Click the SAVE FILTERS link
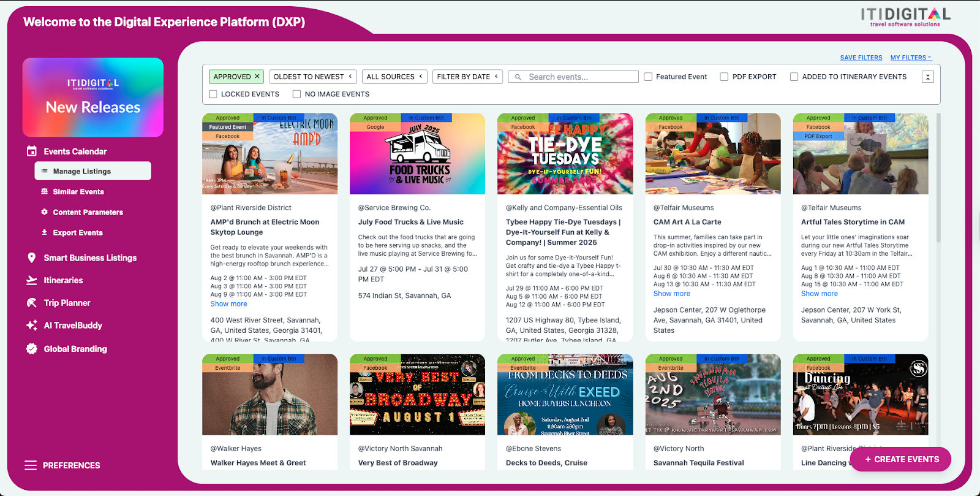Image resolution: width=980 pixels, height=496 pixels. [861, 58]
